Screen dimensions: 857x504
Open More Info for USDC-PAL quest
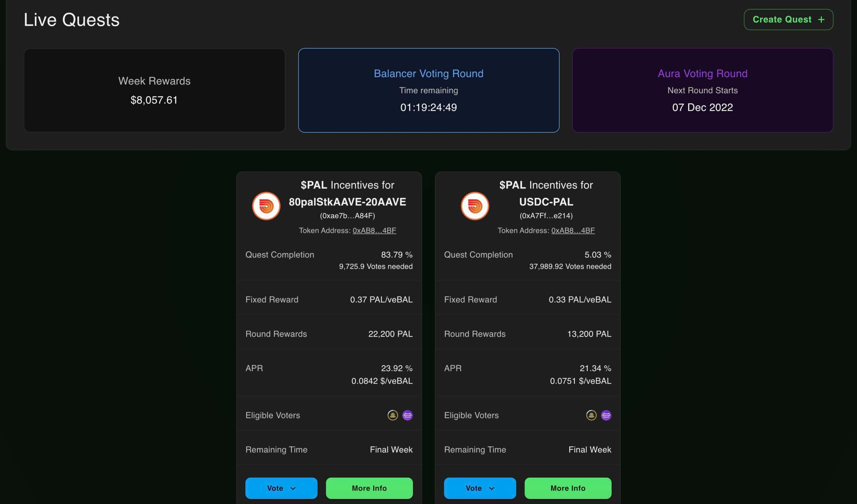(x=568, y=488)
